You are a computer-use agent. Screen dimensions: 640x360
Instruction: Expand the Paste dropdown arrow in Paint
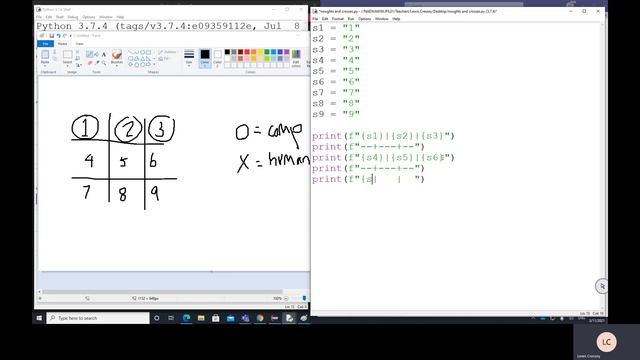click(x=45, y=65)
